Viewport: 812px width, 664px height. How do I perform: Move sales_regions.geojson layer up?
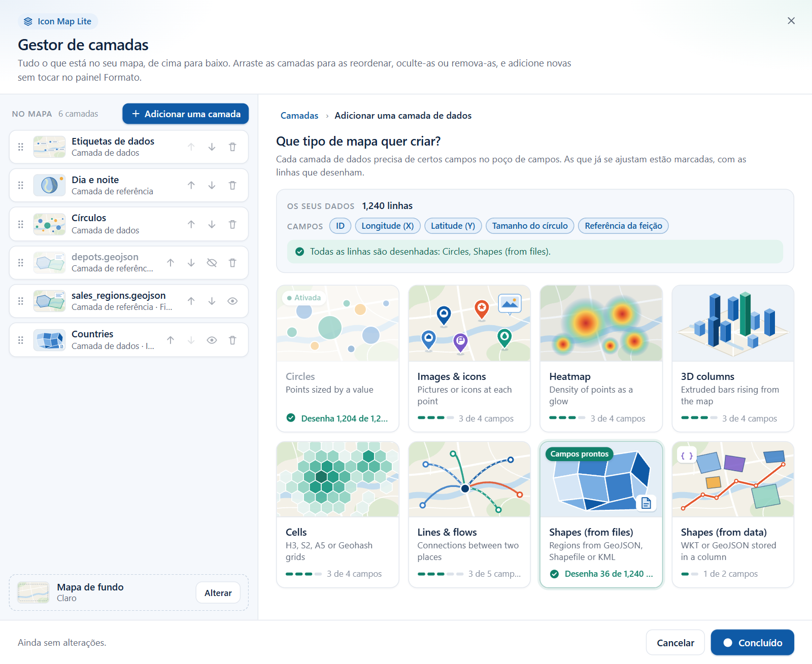[191, 301]
